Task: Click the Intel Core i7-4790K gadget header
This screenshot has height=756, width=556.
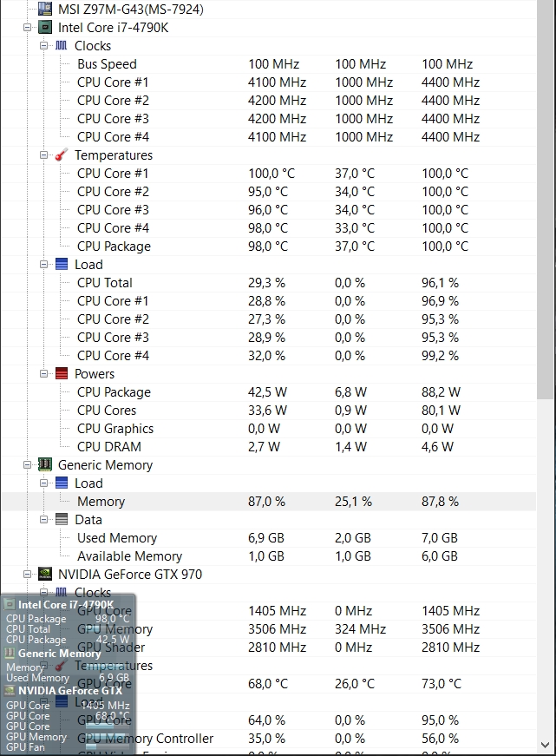Action: click(x=68, y=605)
